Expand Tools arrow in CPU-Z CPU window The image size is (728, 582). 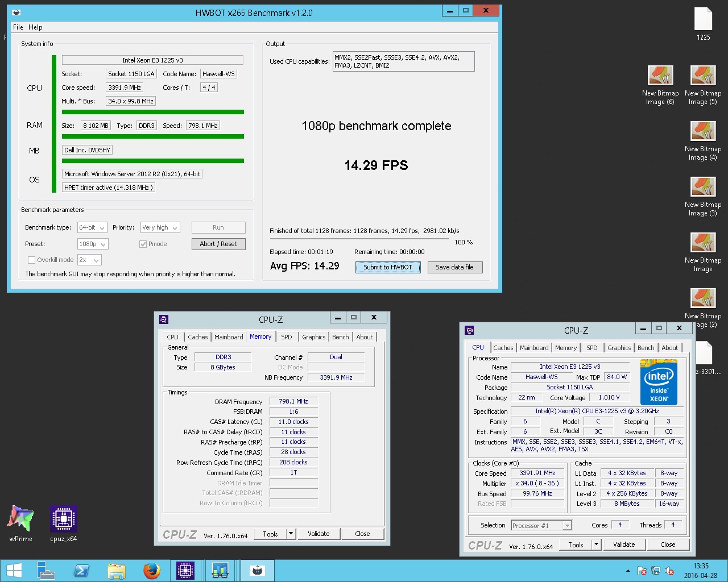coord(597,544)
